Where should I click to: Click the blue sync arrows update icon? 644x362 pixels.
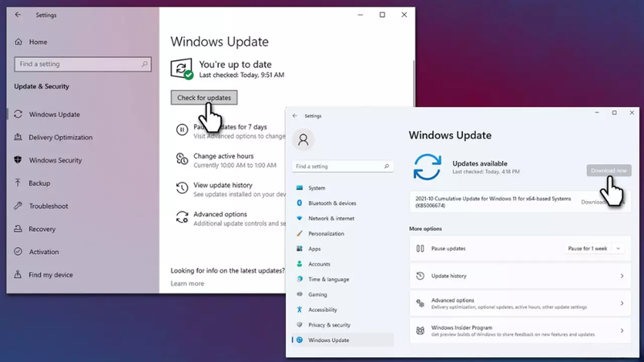click(x=427, y=167)
